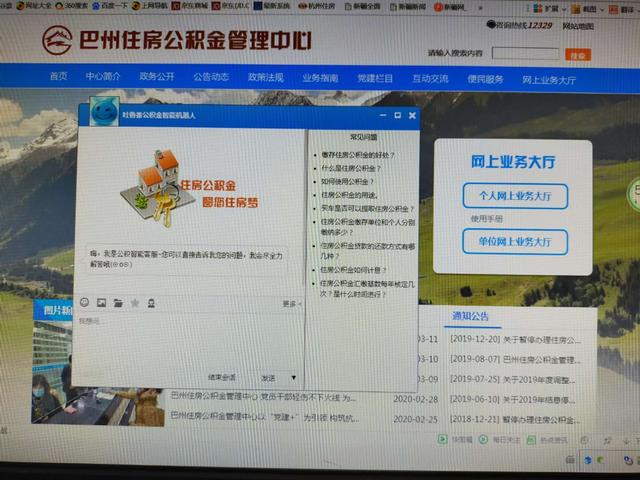Click 结束会话 to end chat

click(x=222, y=378)
